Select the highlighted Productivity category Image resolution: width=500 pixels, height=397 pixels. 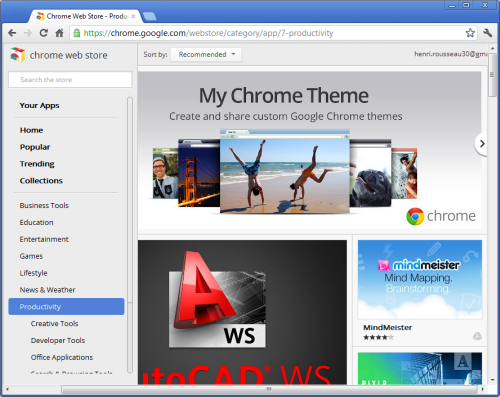(66, 306)
